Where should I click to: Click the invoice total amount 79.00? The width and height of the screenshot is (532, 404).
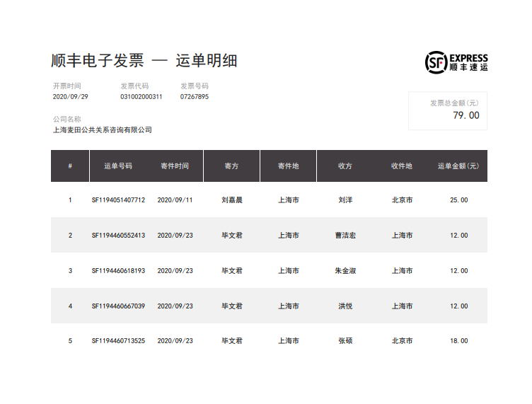(466, 115)
